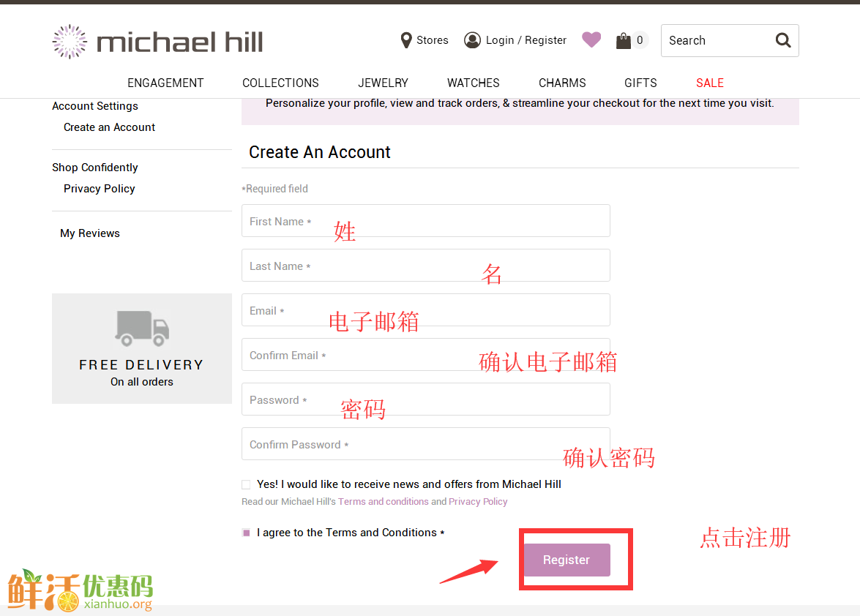
Task: Open sidebar Privacy Policy link
Action: coord(100,189)
